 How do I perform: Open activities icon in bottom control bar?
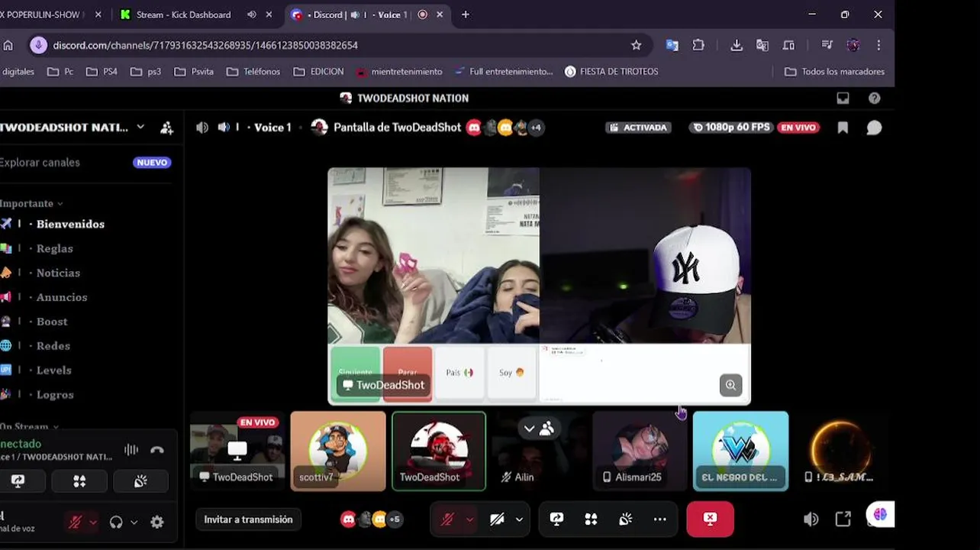click(x=591, y=519)
